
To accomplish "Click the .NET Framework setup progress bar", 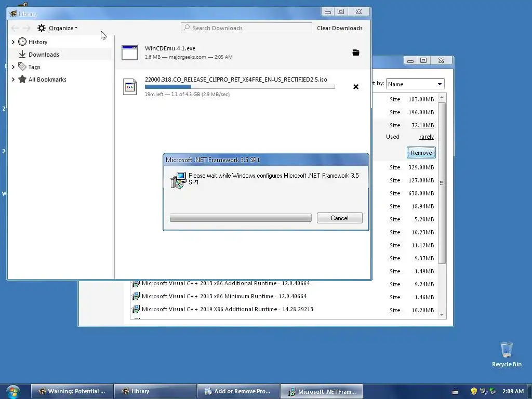I will coord(241,218).
